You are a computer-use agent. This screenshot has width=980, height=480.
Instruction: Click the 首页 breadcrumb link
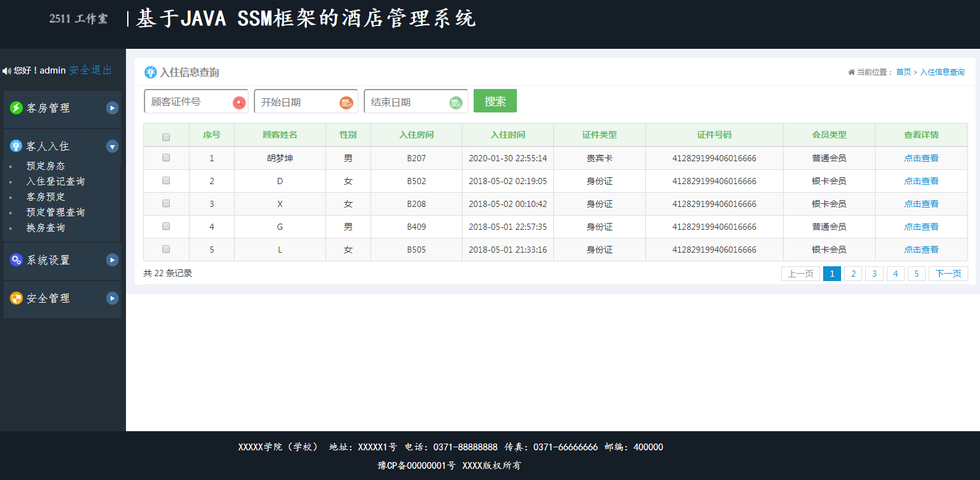tap(903, 72)
